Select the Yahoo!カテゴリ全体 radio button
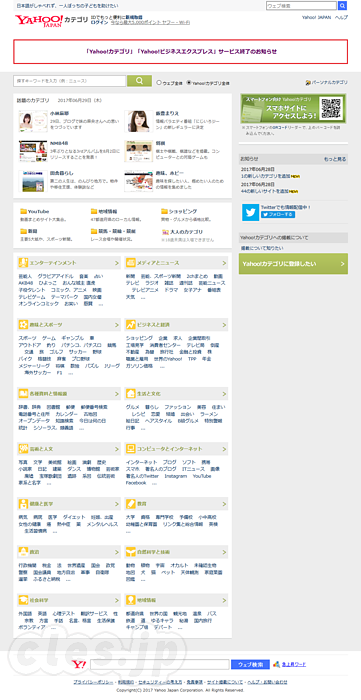Image resolution: width=361 pixels, height=700 pixels. point(189,83)
